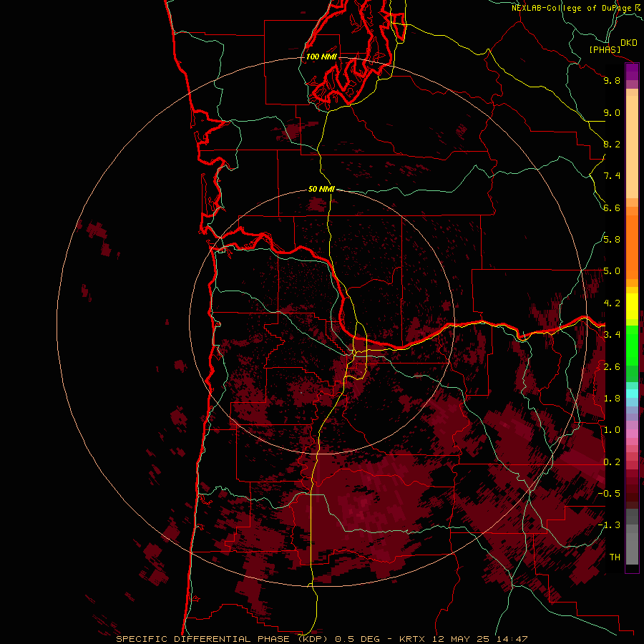Click the 100 NMI range ring label
This screenshot has width=644, height=644.
point(321,57)
